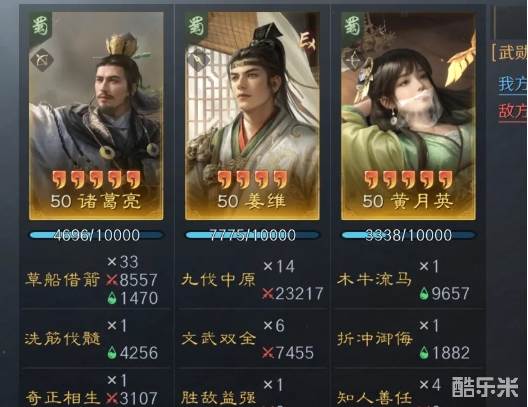Image resolution: width=528 pixels, height=407 pixels.
Task: Click the 蜀 faction badge on 姜维's card
Action: pyautogui.click(x=196, y=26)
